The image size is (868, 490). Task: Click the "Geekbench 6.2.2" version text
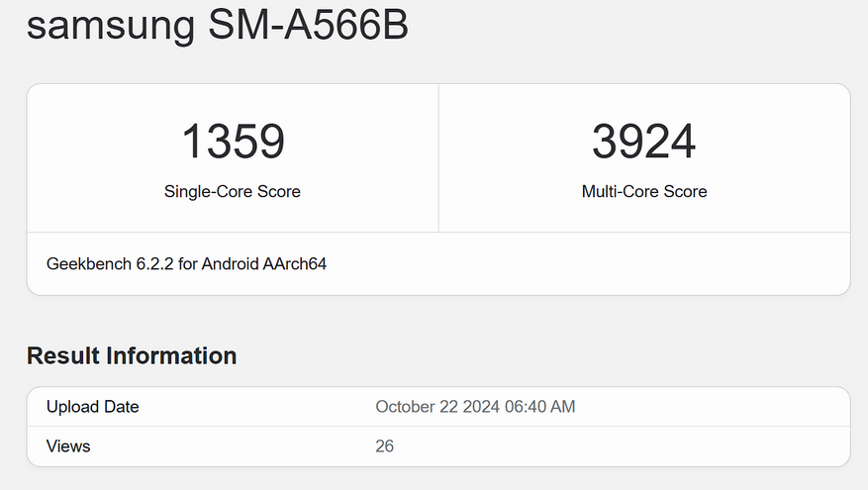[110, 264]
